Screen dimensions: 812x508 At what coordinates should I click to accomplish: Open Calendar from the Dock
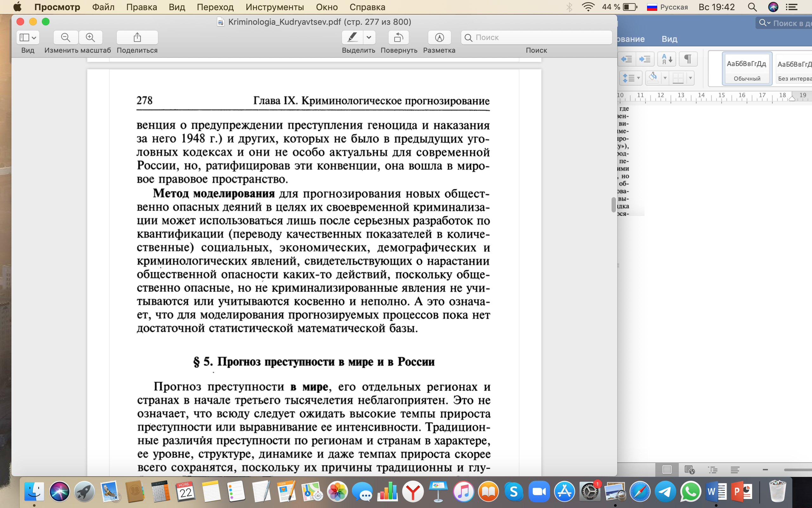pos(186,492)
